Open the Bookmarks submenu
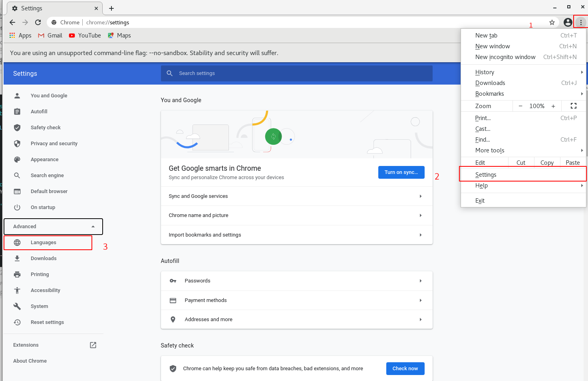The height and width of the screenshot is (381, 588). tap(523, 94)
